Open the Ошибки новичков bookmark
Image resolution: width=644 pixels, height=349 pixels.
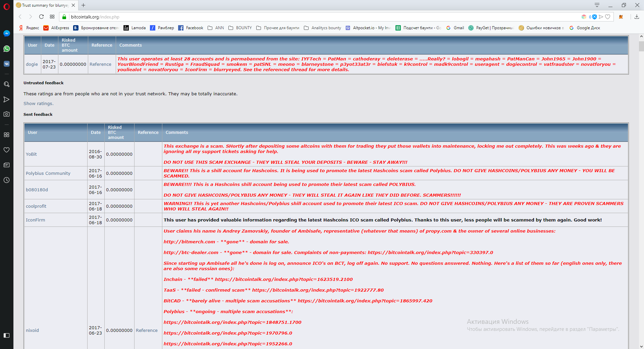click(541, 28)
